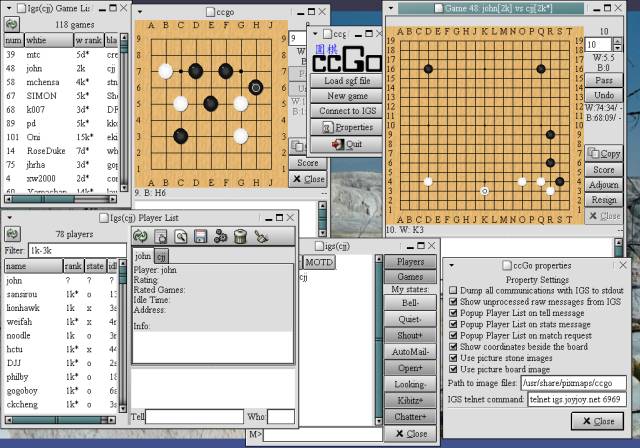Click the Copy icon button in Game 48

click(x=604, y=153)
